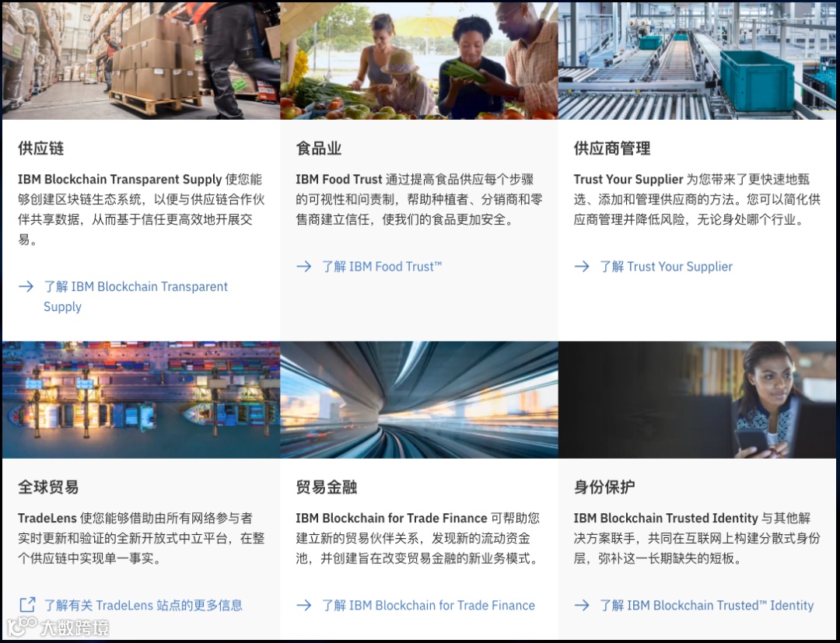
Task: Click bold text IBM Blockchain Transparent Supply in description
Action: pos(120,180)
